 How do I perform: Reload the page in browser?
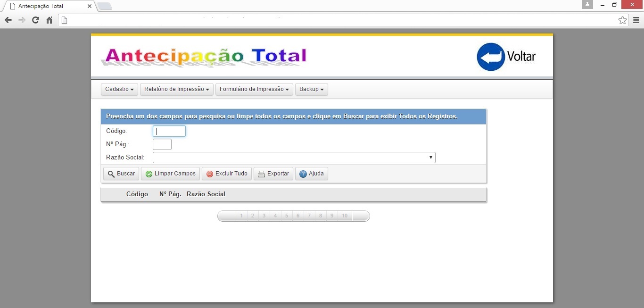click(x=35, y=20)
